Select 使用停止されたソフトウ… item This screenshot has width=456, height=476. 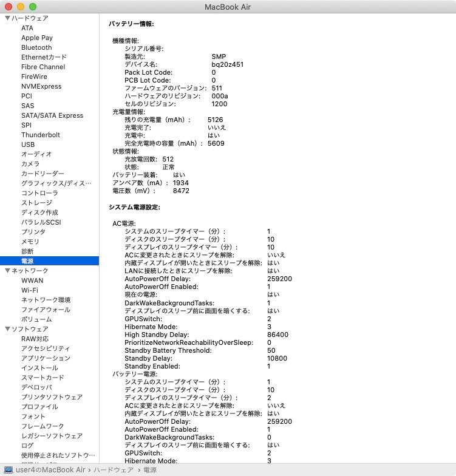tap(58, 455)
